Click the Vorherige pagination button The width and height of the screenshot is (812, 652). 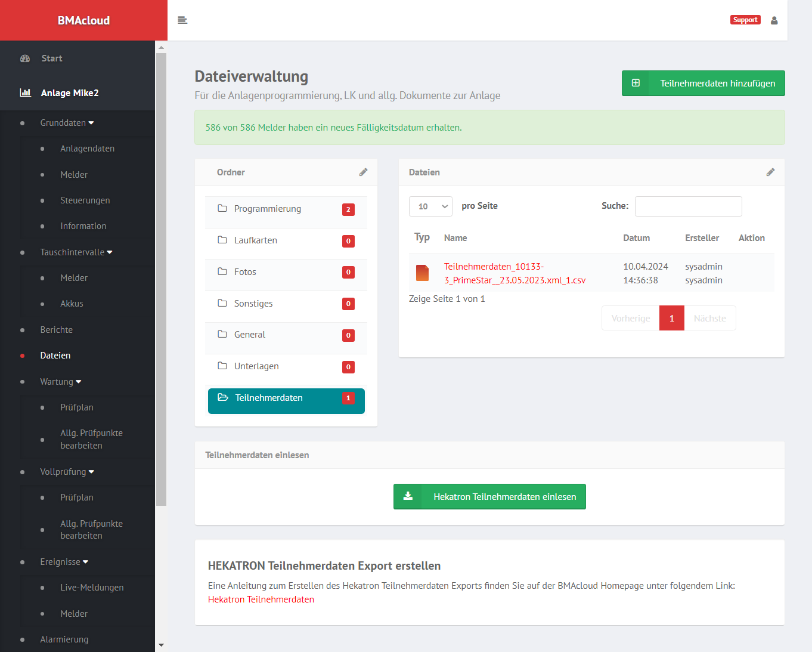[631, 318]
